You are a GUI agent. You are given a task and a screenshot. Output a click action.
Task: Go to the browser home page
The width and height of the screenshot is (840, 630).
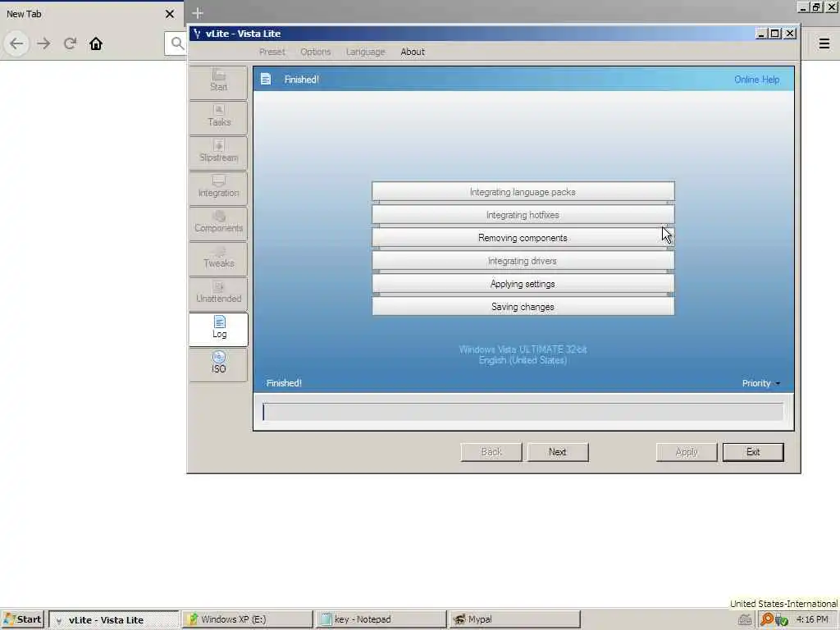96,43
